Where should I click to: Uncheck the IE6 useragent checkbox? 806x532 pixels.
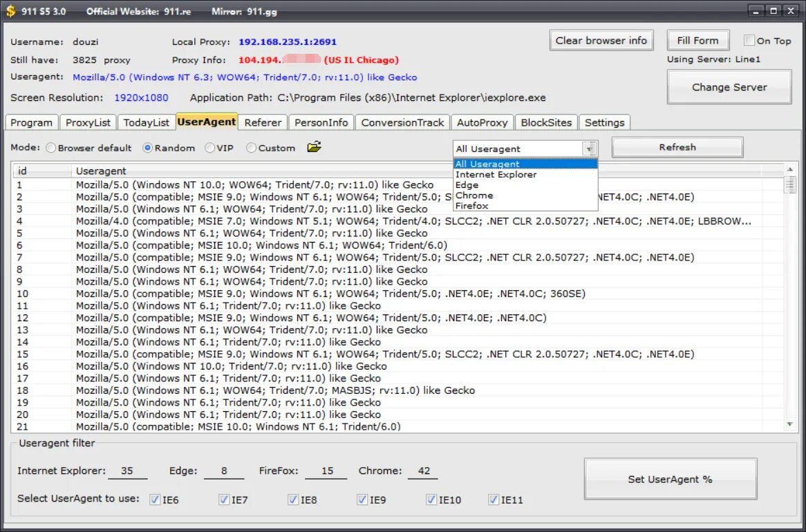(x=155, y=499)
